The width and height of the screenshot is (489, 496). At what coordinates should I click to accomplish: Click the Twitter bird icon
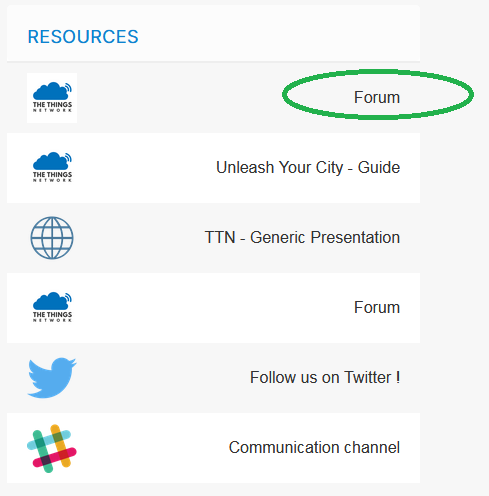click(x=52, y=378)
